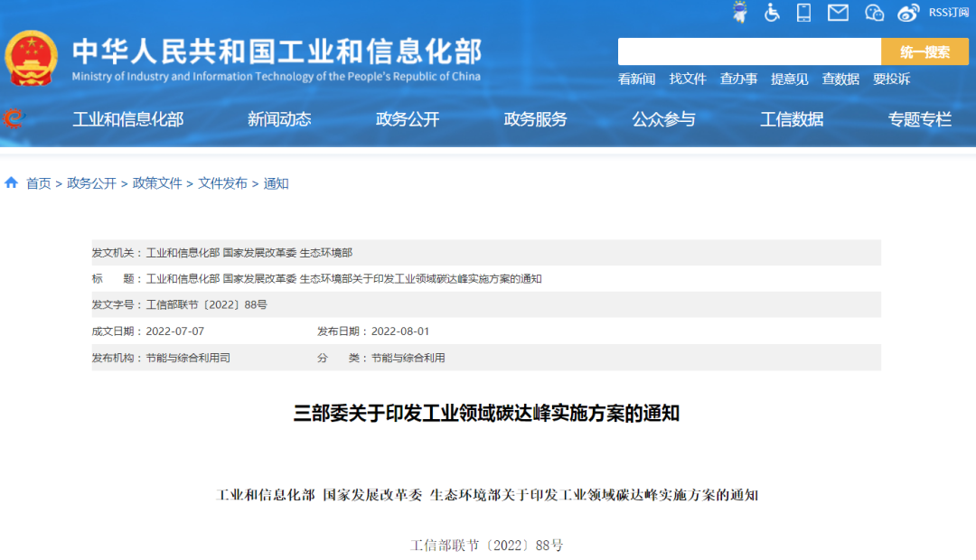Click the Weibo icon in header
Viewport: 976px width, 560px height.
[908, 13]
